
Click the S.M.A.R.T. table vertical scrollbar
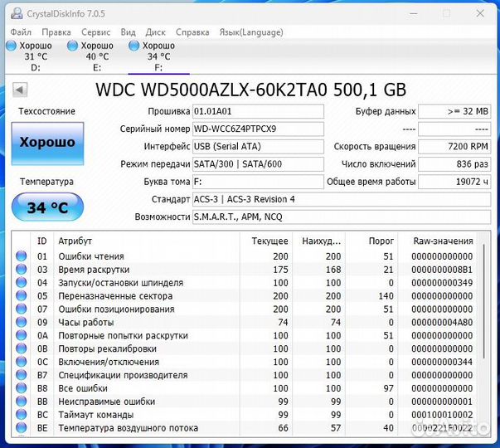pos(484,300)
